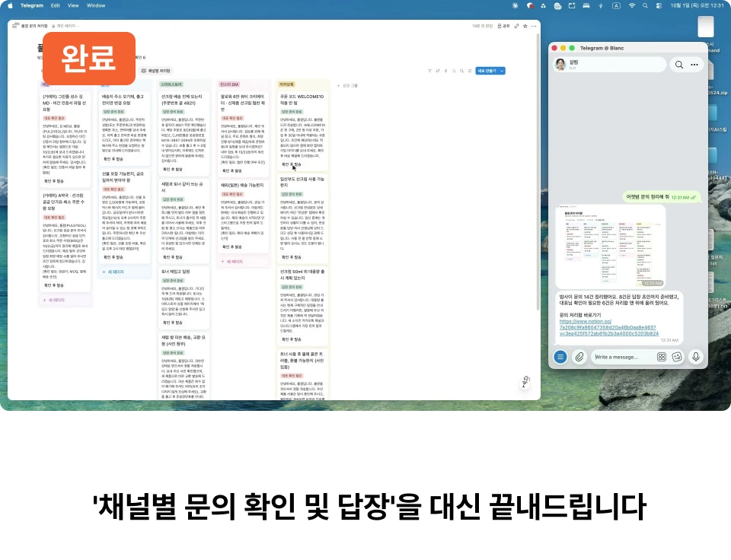Open the 쿠폰 코드 WELCOME10 card
This screenshot has height=560, width=731.
302,131
